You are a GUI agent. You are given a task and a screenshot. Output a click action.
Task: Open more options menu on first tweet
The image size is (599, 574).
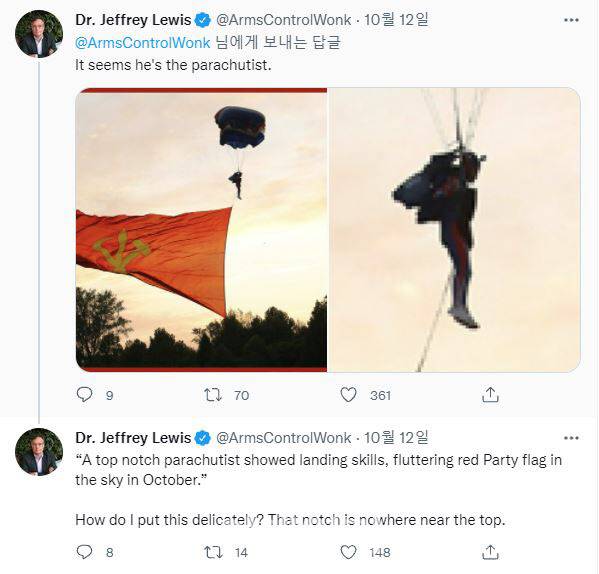pos(571,20)
